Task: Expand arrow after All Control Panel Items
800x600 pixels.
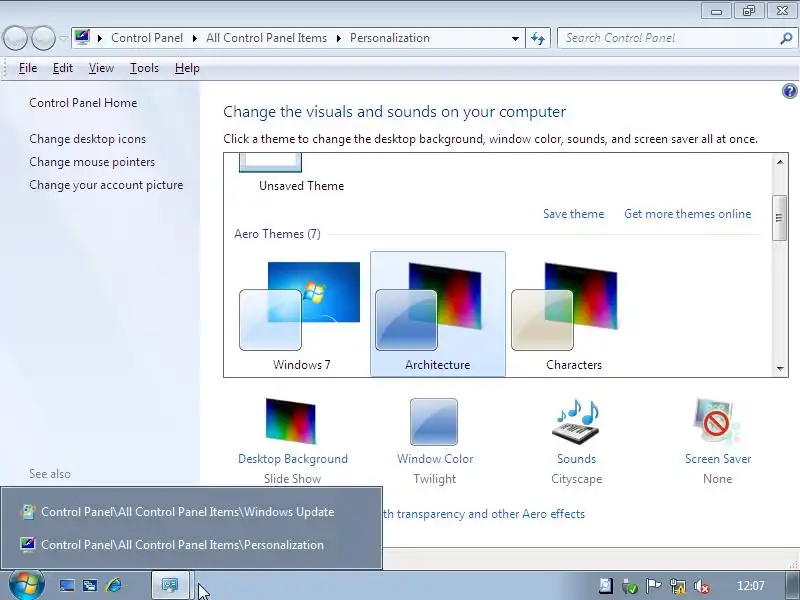Action: [x=338, y=38]
